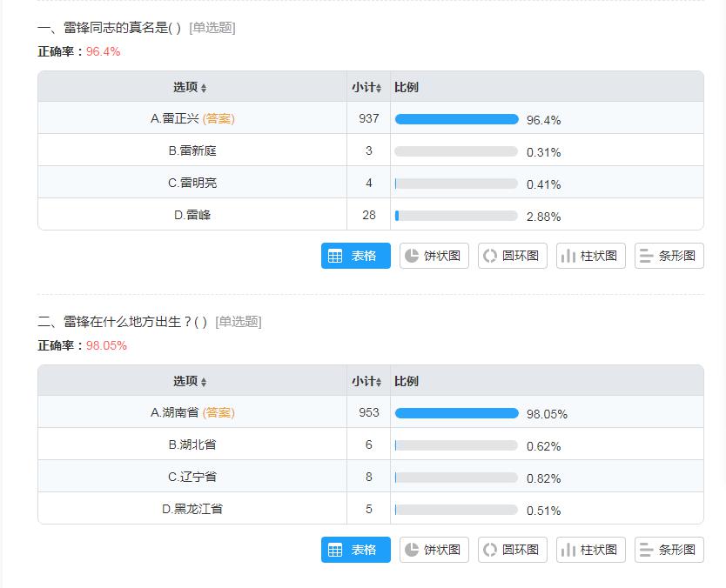726x588 pixels.
Task: Show question two as donut chart
Action: pyautogui.click(x=513, y=550)
